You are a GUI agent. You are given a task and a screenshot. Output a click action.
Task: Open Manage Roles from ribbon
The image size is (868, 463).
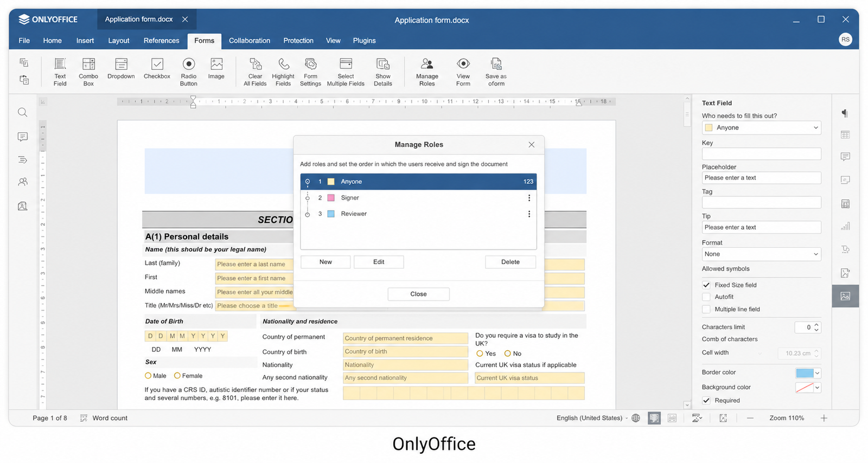point(427,72)
